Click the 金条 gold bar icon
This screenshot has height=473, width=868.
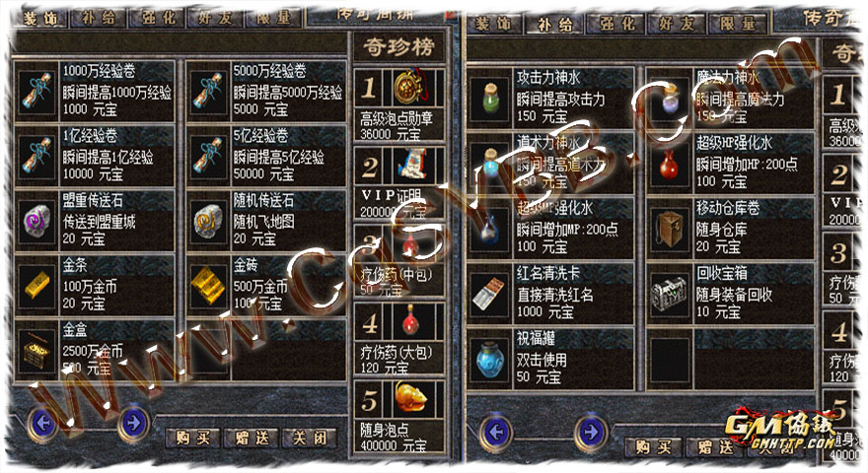coord(37,286)
